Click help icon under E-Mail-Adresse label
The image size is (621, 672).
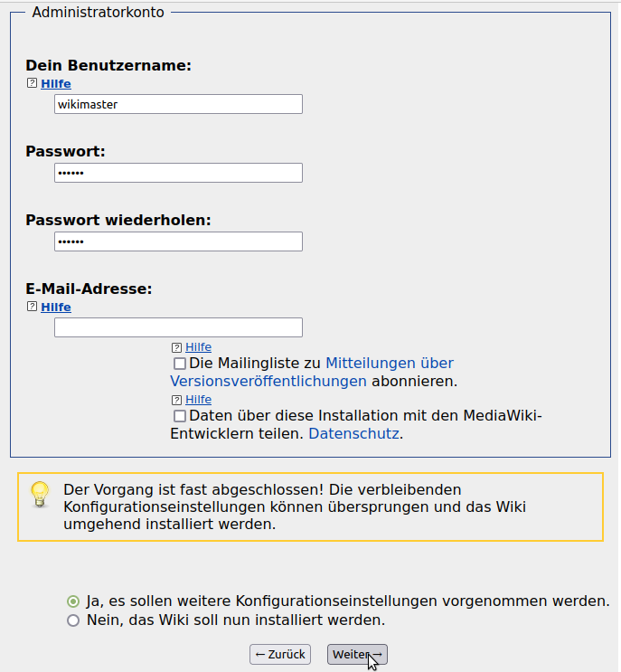click(x=32, y=307)
